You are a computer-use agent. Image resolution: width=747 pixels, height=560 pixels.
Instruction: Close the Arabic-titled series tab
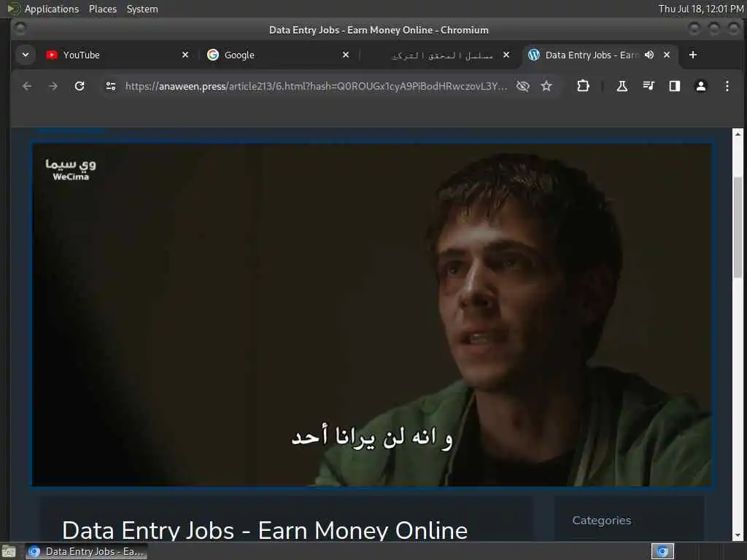click(506, 55)
